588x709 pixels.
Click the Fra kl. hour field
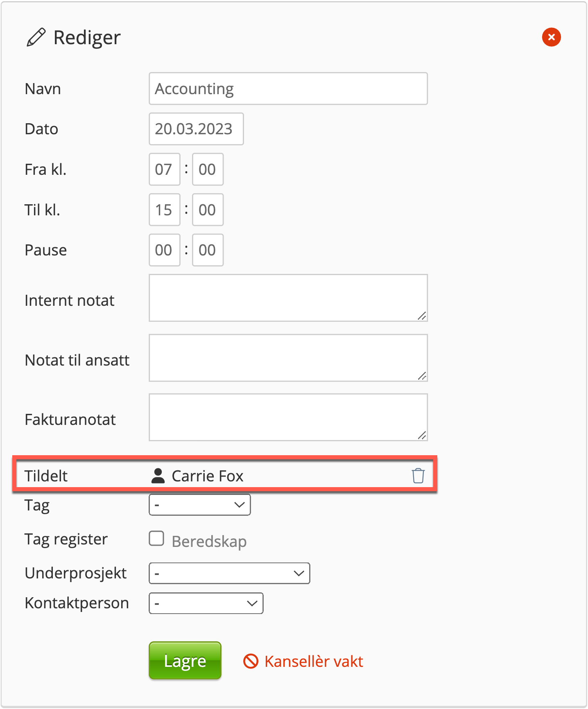coord(164,169)
